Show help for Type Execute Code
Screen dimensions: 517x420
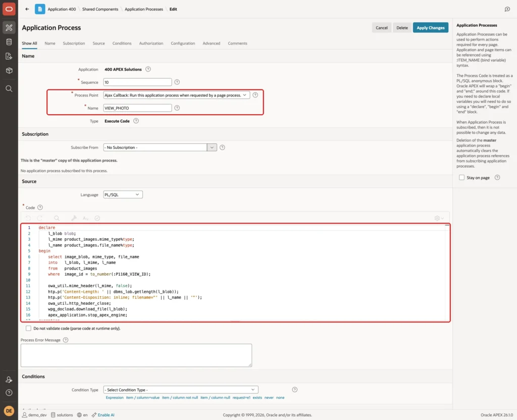[x=136, y=121]
